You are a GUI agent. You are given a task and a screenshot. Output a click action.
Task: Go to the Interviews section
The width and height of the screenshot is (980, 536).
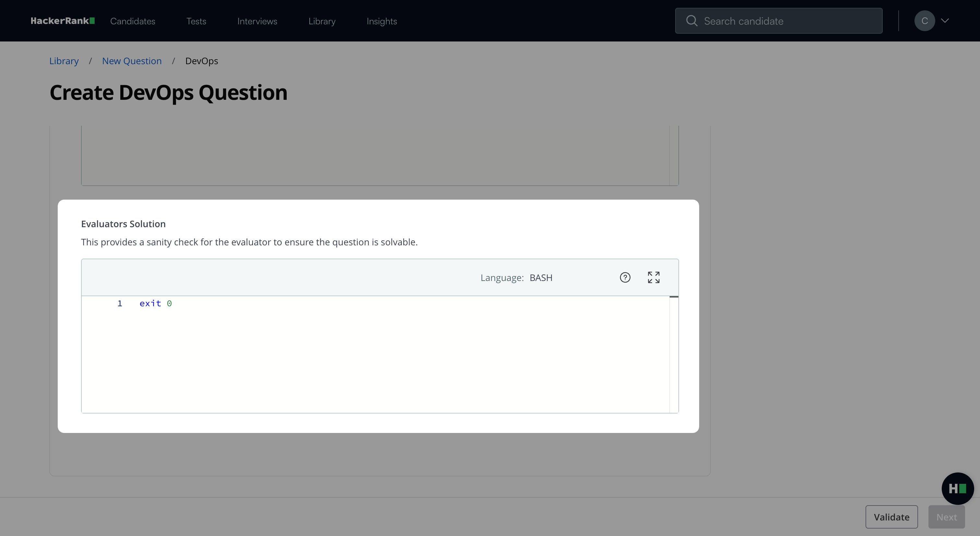click(x=257, y=21)
